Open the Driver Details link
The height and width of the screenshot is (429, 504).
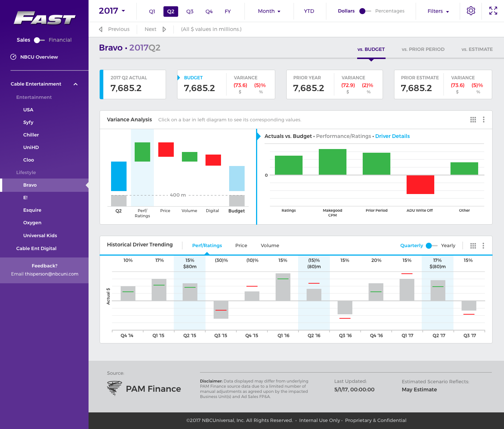click(393, 136)
